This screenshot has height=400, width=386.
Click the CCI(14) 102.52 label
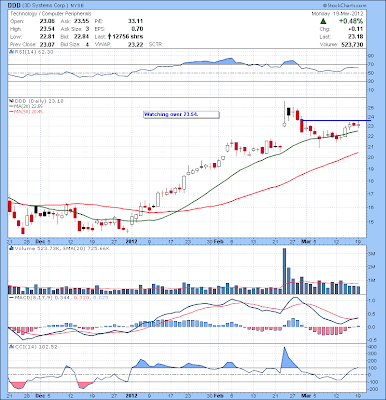pyautogui.click(x=35, y=347)
